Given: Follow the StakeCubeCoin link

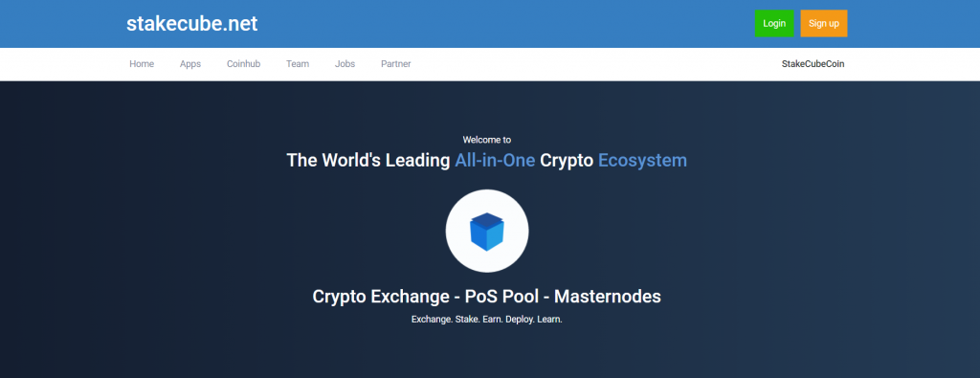Looking at the screenshot, I should (813, 64).
